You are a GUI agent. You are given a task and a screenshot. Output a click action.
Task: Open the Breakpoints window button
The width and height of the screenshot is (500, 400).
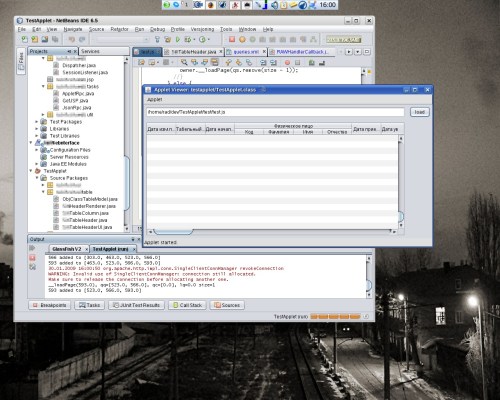point(50,305)
